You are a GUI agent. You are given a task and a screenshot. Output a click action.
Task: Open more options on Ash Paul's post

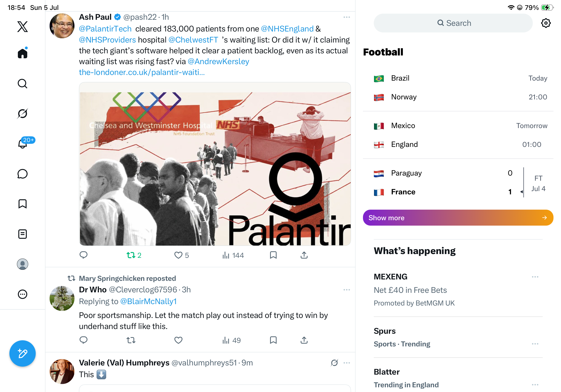(347, 17)
